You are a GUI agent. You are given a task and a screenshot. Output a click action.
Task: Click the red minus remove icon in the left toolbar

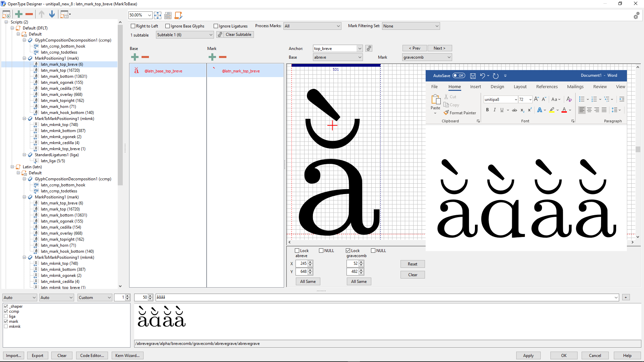pyautogui.click(x=29, y=14)
